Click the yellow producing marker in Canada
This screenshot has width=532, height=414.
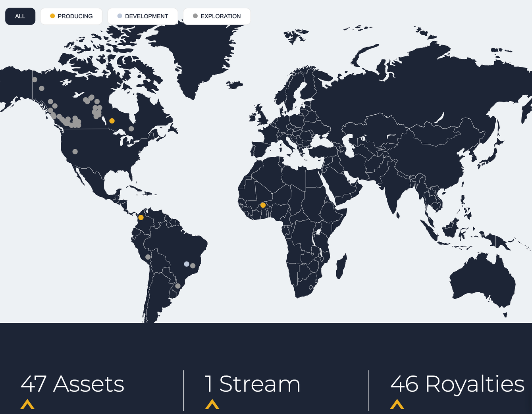point(112,121)
